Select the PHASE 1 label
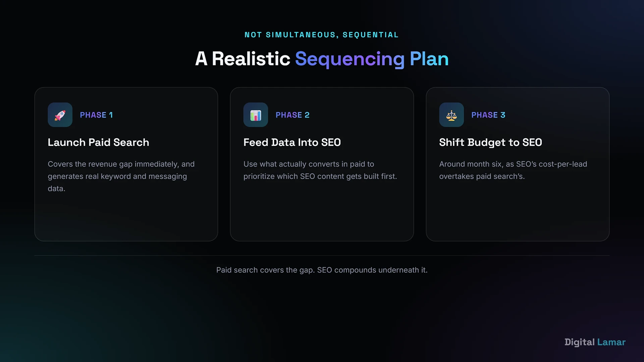 click(96, 115)
